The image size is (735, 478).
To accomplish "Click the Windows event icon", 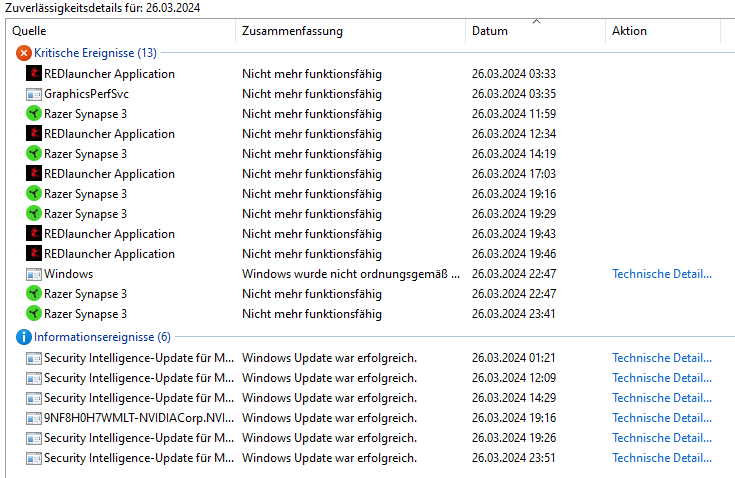I will coord(34,274).
